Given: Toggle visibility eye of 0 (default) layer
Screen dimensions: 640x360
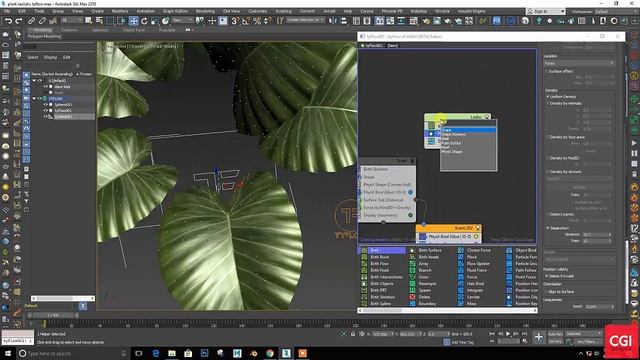Looking at the screenshot, I should [x=40, y=80].
